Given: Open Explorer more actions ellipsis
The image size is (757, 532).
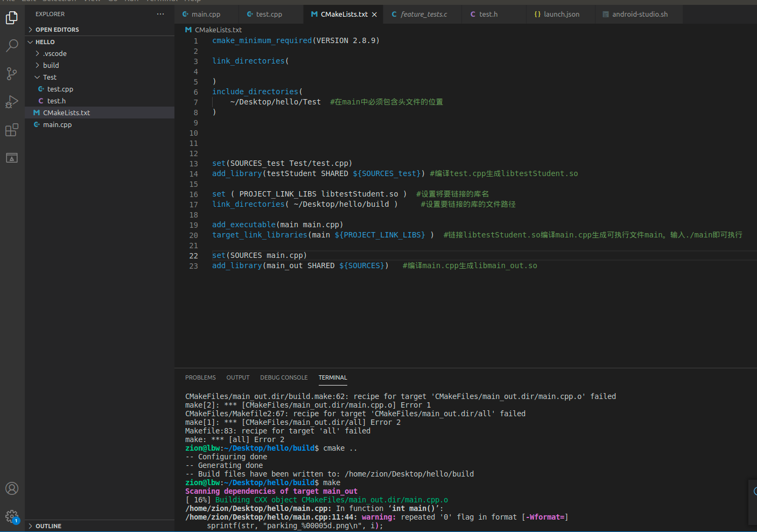Looking at the screenshot, I should click(160, 14).
